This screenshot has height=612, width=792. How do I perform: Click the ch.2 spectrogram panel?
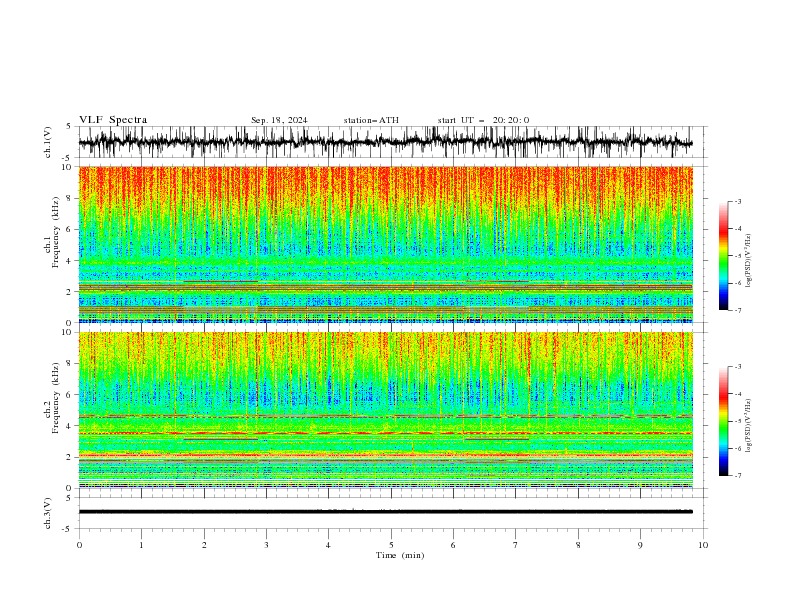coord(385,410)
